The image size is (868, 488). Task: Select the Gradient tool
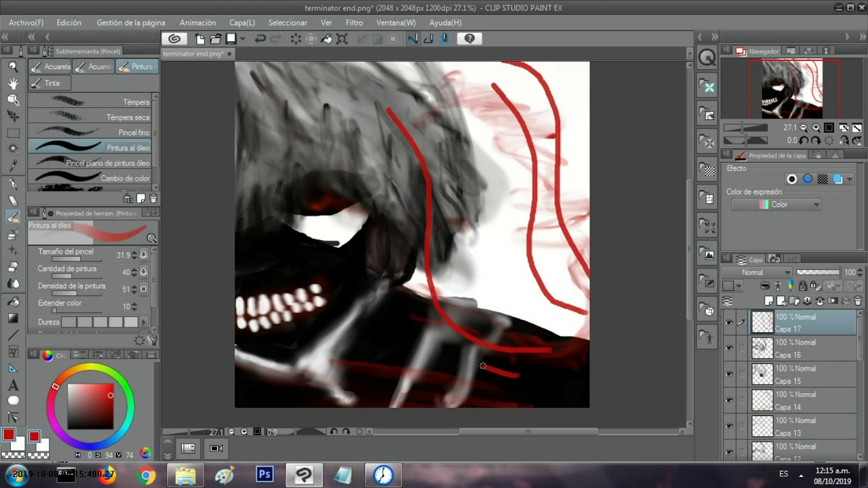[x=13, y=318]
